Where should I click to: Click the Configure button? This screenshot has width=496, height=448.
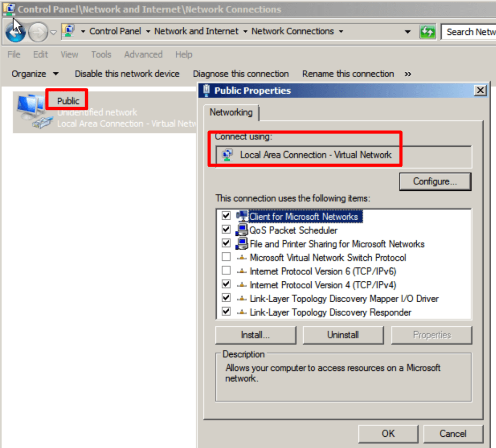435,182
